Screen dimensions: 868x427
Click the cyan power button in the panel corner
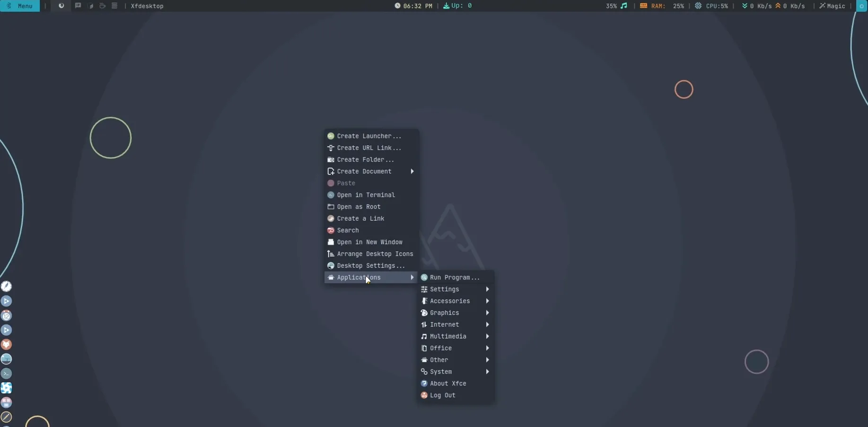coord(862,6)
